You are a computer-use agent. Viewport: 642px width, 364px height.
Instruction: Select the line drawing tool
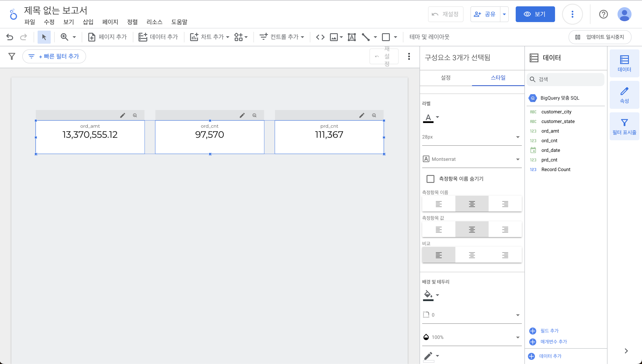click(366, 37)
